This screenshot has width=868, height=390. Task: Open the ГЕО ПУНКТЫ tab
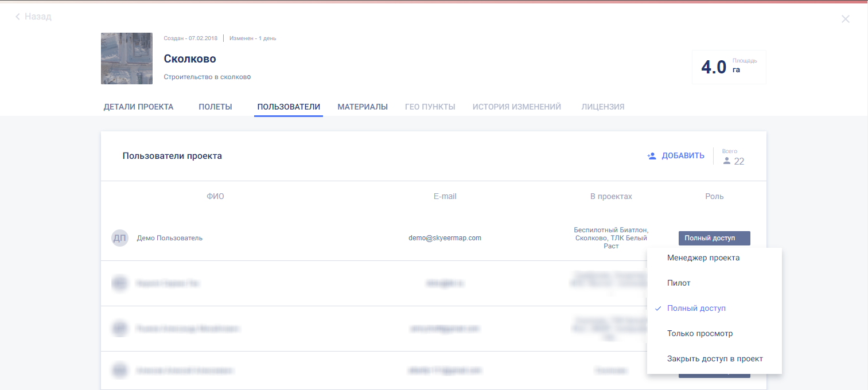click(430, 107)
